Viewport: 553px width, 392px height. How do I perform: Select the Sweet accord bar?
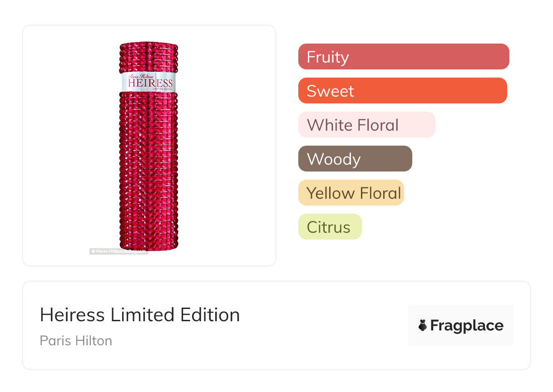[402, 91]
